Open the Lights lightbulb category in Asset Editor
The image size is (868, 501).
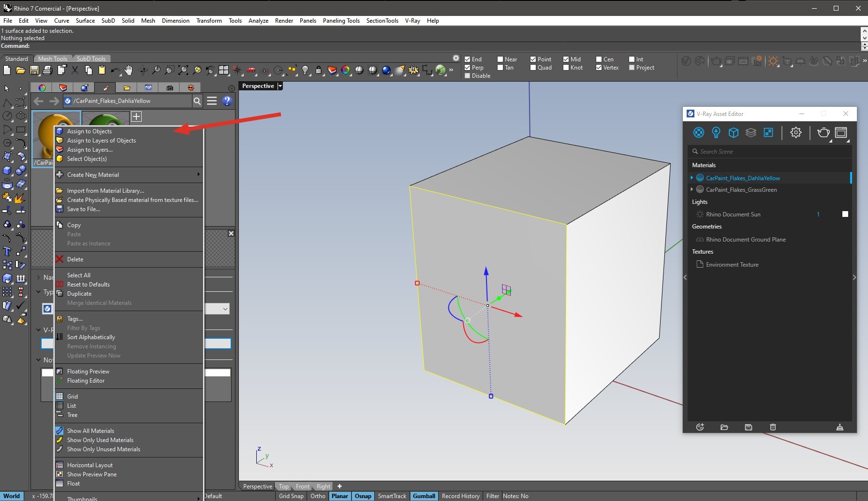pyautogui.click(x=716, y=132)
